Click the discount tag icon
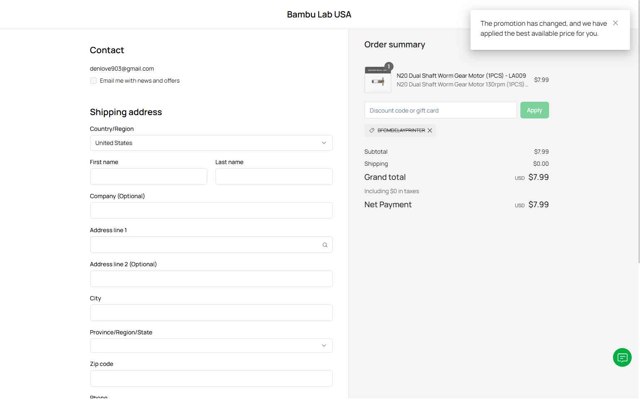 point(372,130)
